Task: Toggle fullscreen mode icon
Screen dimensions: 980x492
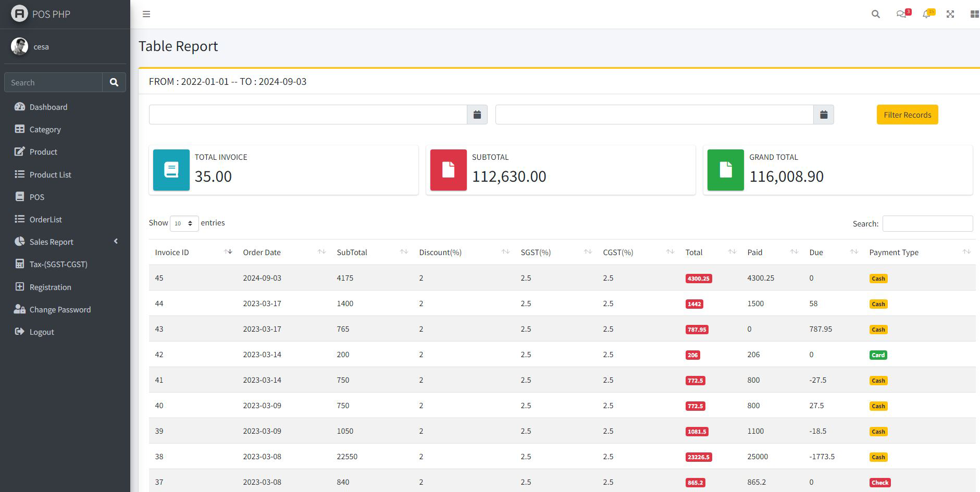Action: pyautogui.click(x=950, y=14)
